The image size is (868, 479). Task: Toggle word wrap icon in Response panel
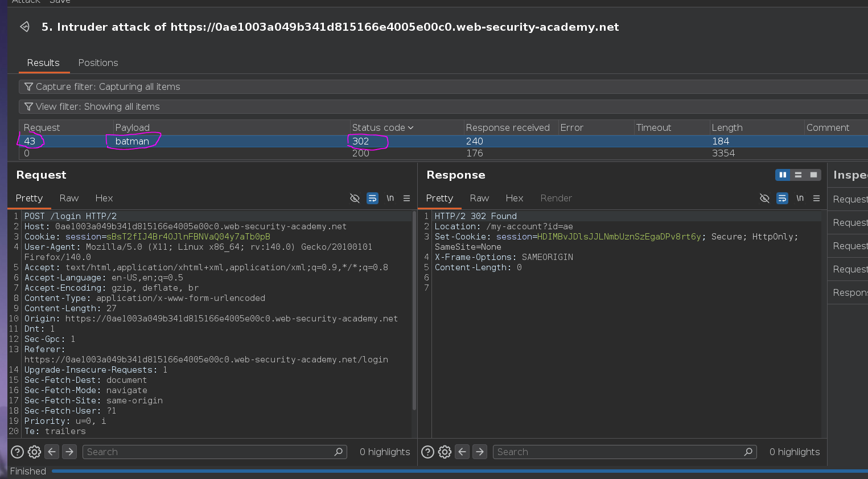click(x=782, y=198)
